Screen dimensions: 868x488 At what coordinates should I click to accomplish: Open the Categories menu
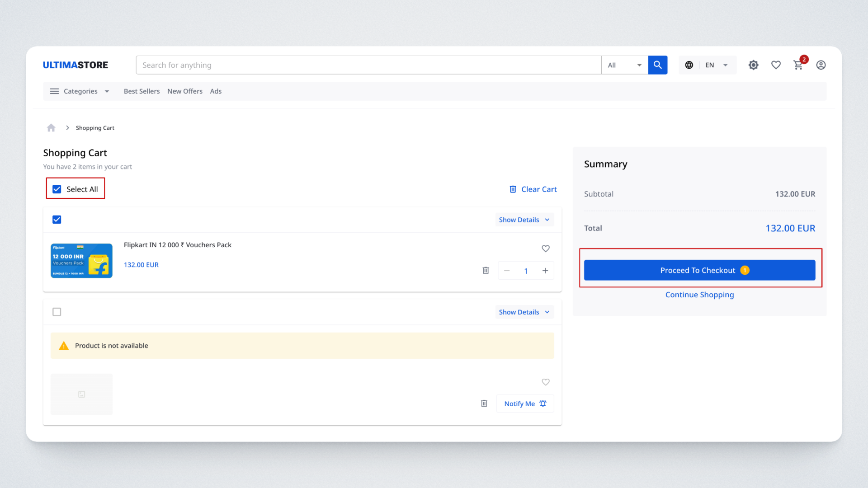tap(80, 91)
